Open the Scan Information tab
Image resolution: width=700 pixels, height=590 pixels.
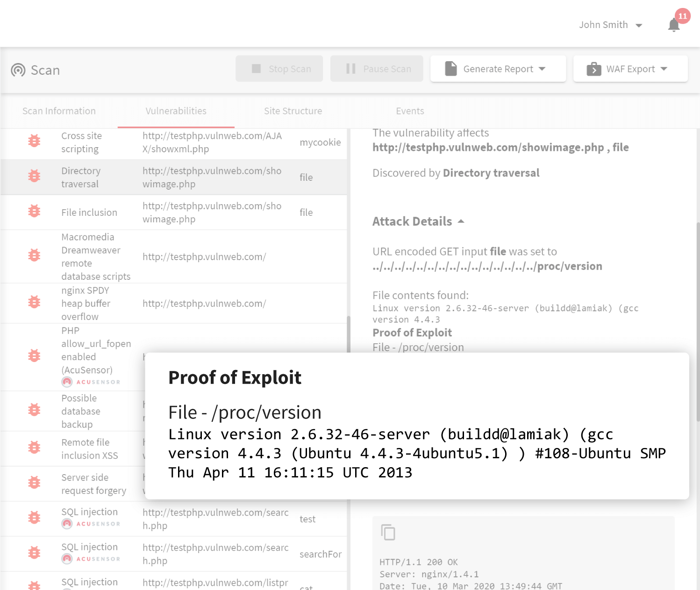tap(59, 111)
